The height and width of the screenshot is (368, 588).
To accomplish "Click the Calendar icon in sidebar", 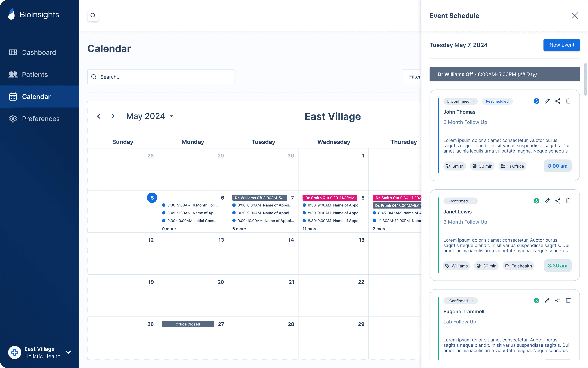I will [13, 97].
